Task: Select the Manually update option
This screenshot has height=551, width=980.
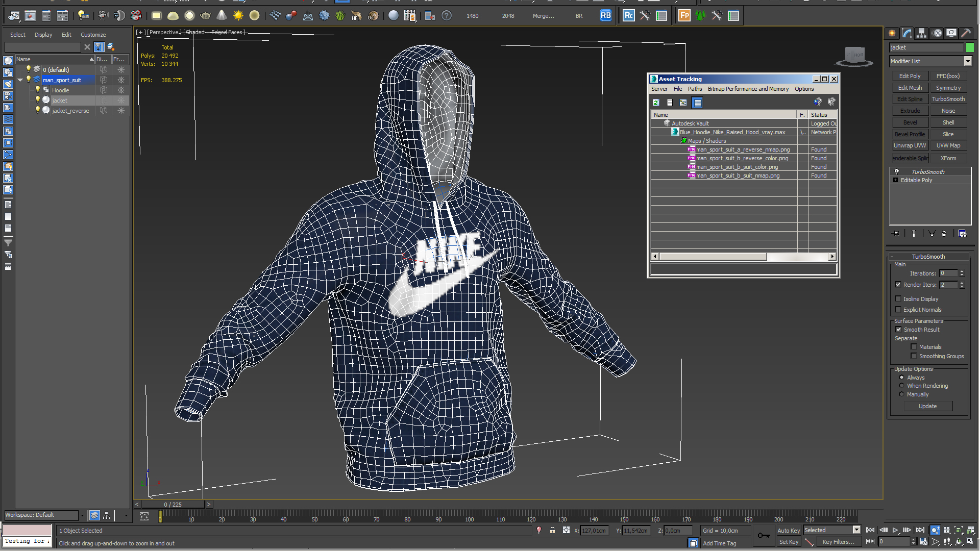Action: (x=901, y=394)
